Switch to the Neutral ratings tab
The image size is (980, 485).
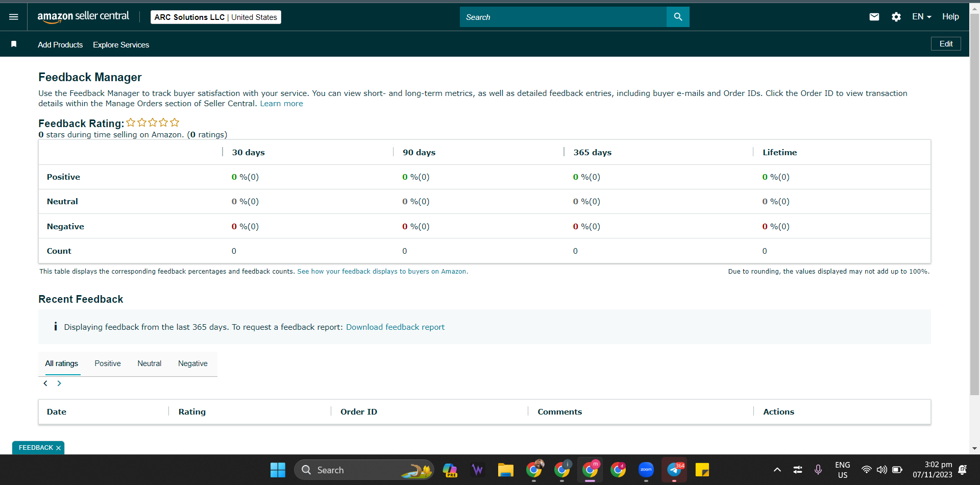point(149,363)
